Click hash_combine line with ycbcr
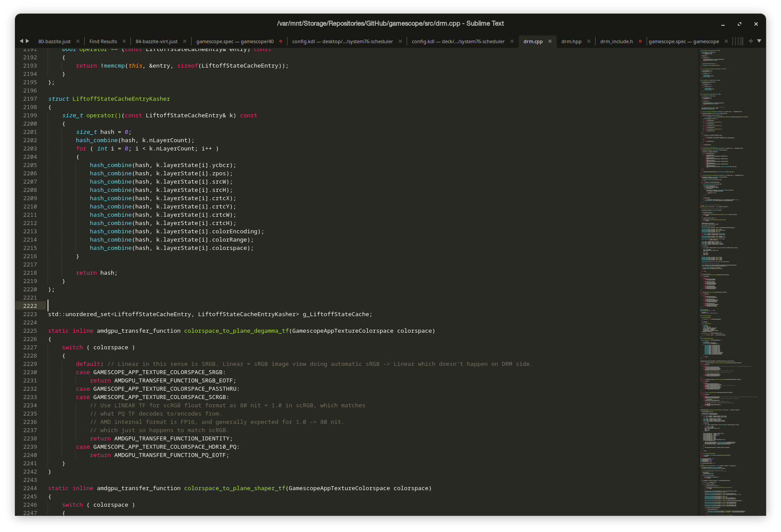The image size is (781, 532). point(163,165)
